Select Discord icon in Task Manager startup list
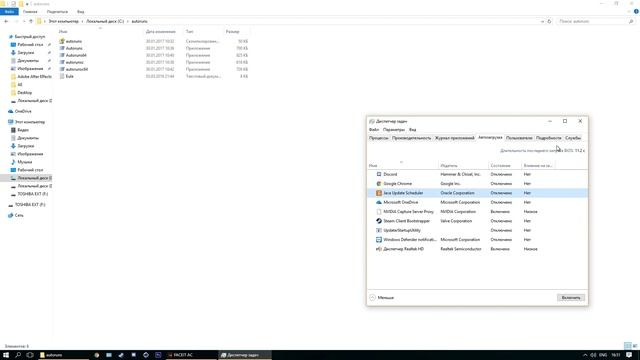Image resolution: width=640 pixels, height=360 pixels. pos(379,174)
